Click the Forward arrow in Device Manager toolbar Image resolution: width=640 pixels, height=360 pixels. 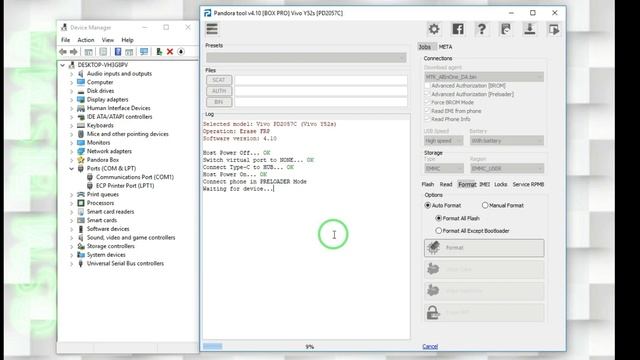coord(73,52)
